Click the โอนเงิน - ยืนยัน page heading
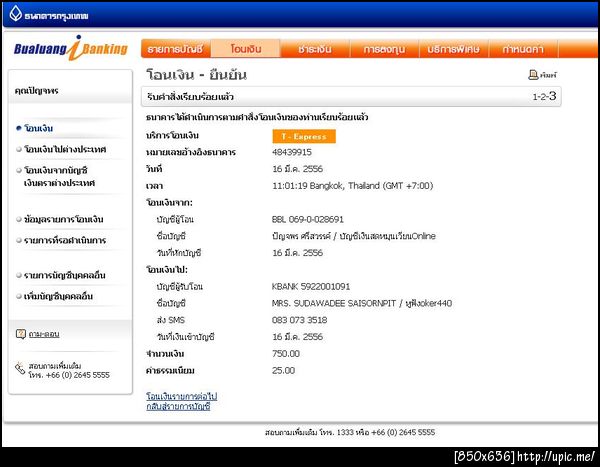 [x=196, y=75]
